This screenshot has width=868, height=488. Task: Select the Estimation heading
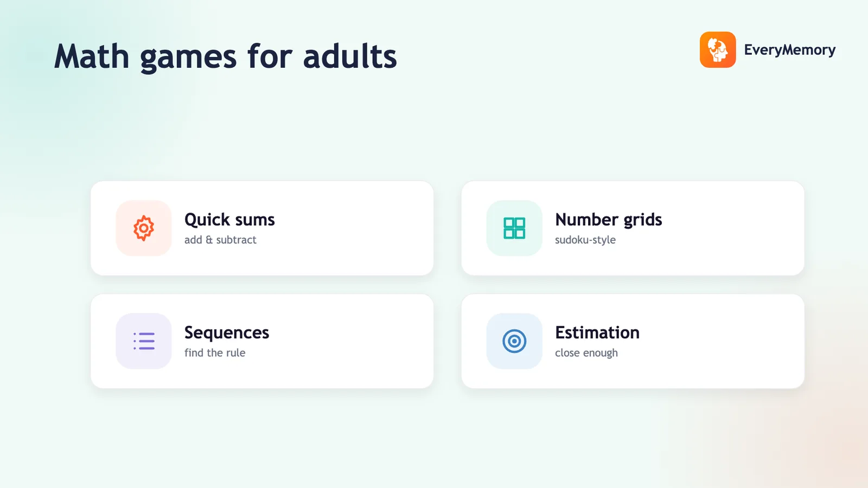pos(597,332)
